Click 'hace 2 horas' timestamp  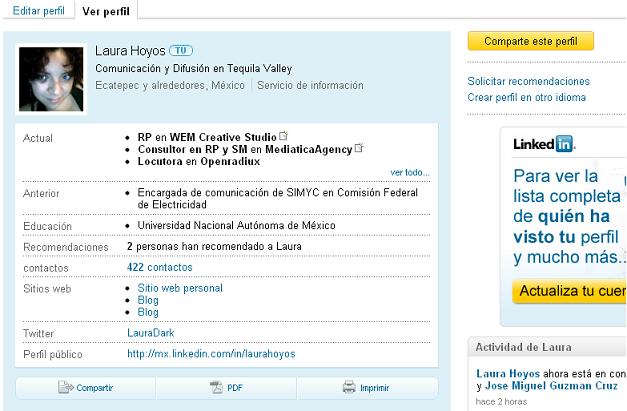coord(501,401)
